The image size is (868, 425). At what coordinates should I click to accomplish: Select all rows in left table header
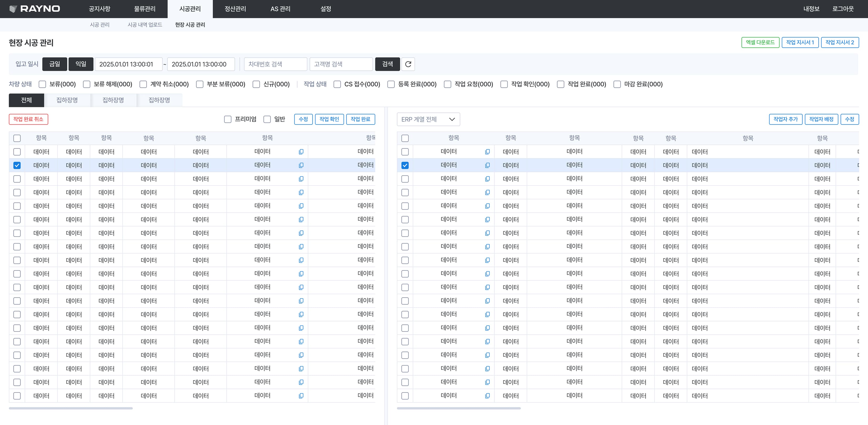pyautogui.click(x=17, y=138)
